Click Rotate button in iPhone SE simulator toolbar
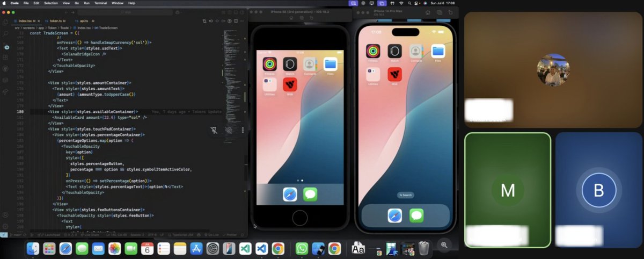This screenshot has width=644, height=259. click(312, 18)
